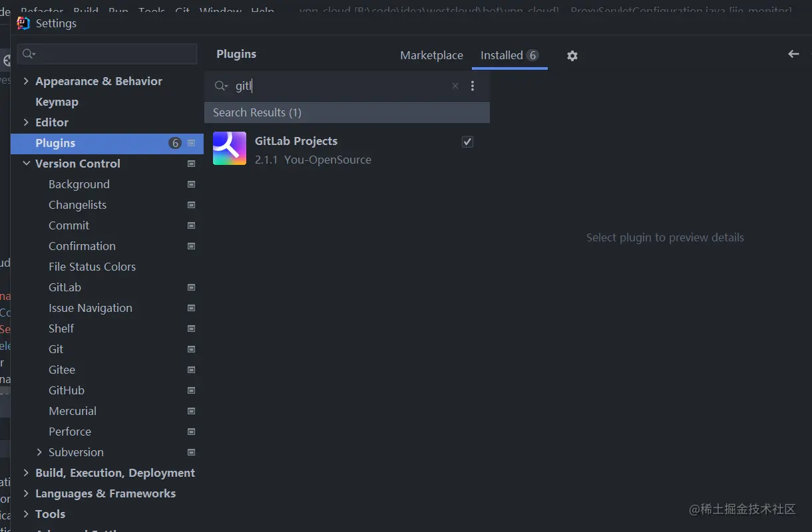Toggle the GitLab settings row marker
812x532 pixels.
pyautogui.click(x=192, y=287)
